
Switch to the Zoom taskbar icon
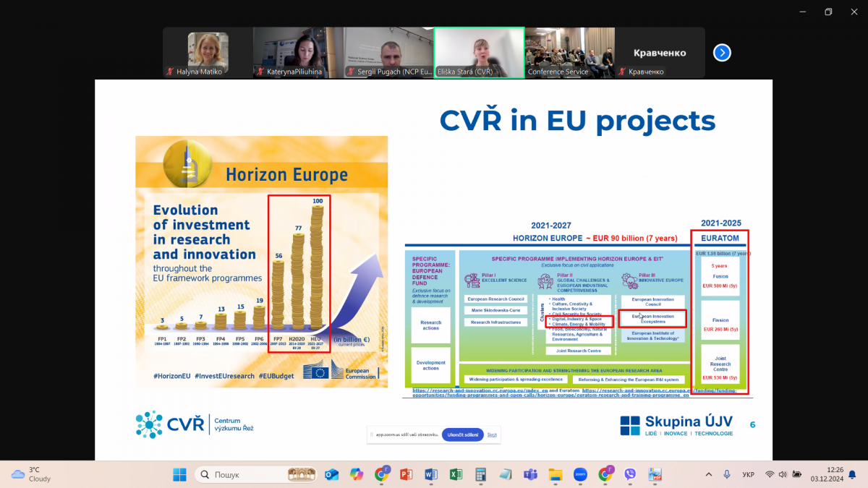(580, 475)
